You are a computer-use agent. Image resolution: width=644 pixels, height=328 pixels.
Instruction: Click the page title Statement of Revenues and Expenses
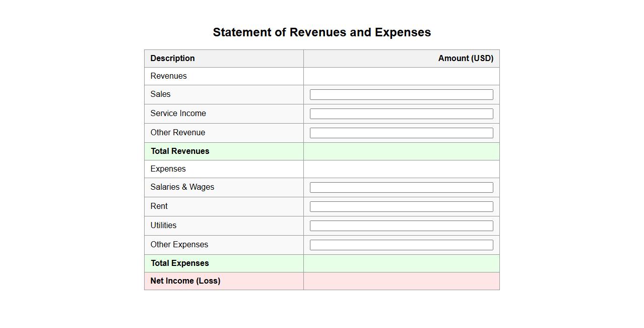pos(321,32)
